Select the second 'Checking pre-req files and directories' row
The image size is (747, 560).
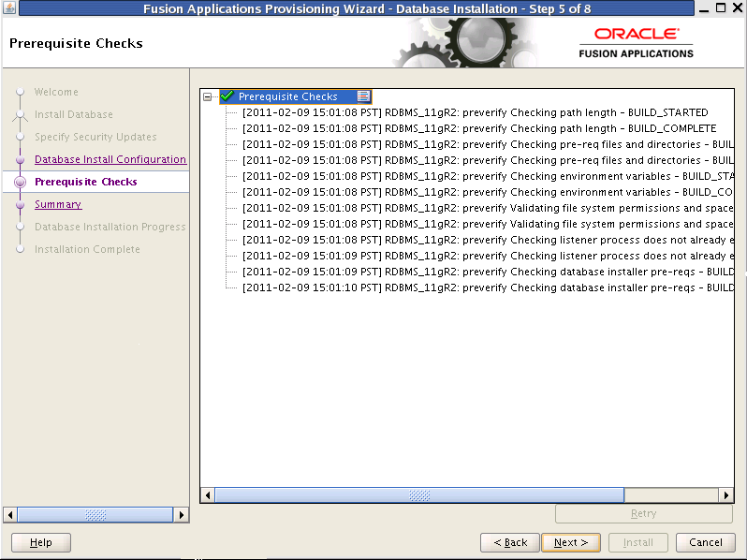pyautogui.click(x=488, y=161)
